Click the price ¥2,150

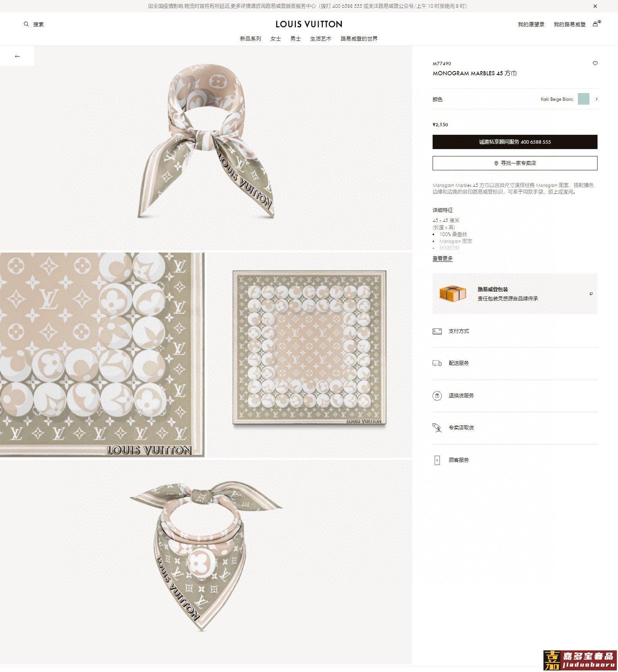(x=440, y=124)
